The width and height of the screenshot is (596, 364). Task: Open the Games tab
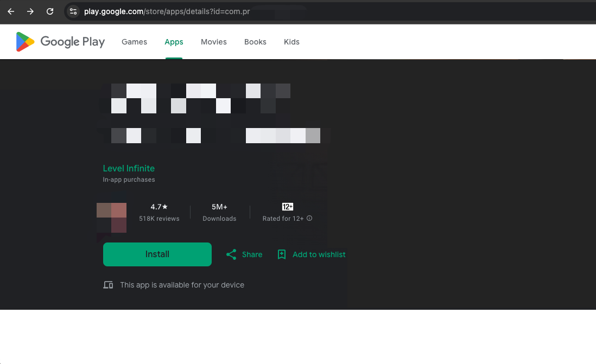click(134, 42)
